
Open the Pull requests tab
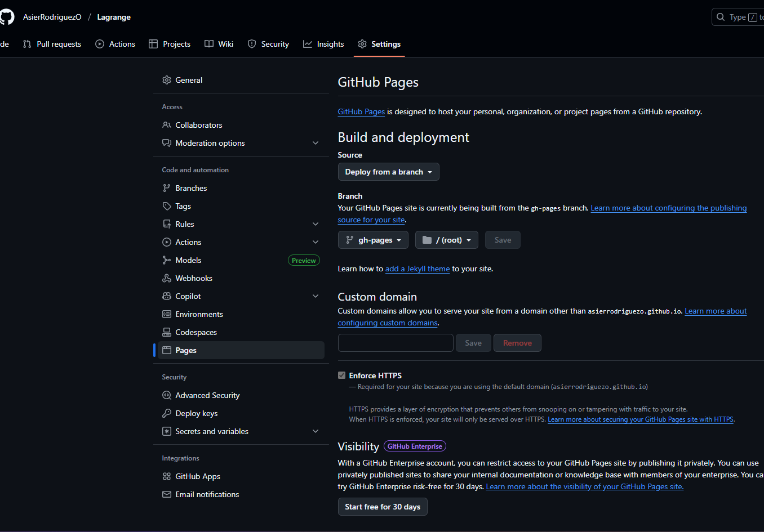(52, 44)
